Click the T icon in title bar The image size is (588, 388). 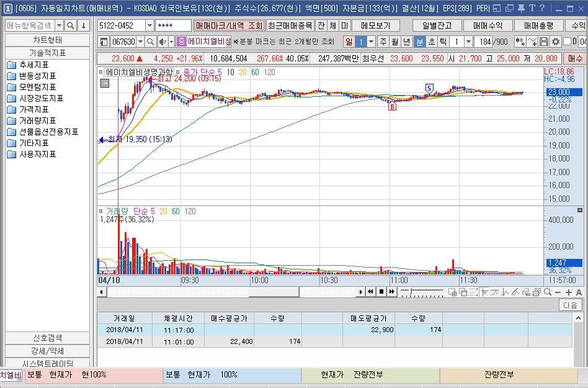click(532, 8)
